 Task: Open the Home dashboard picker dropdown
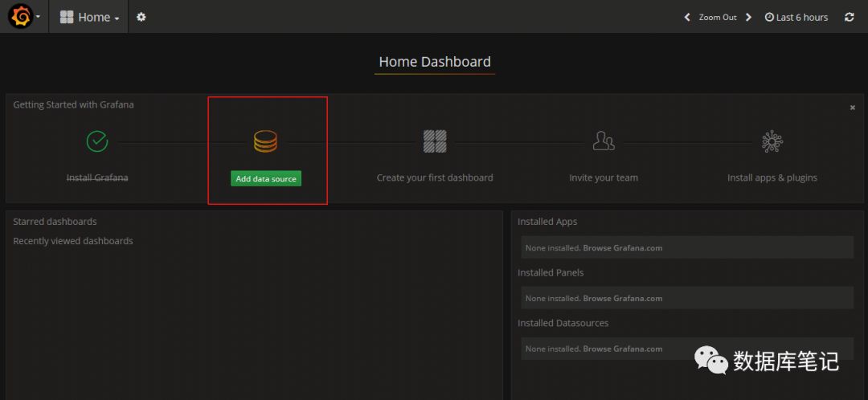(x=89, y=17)
